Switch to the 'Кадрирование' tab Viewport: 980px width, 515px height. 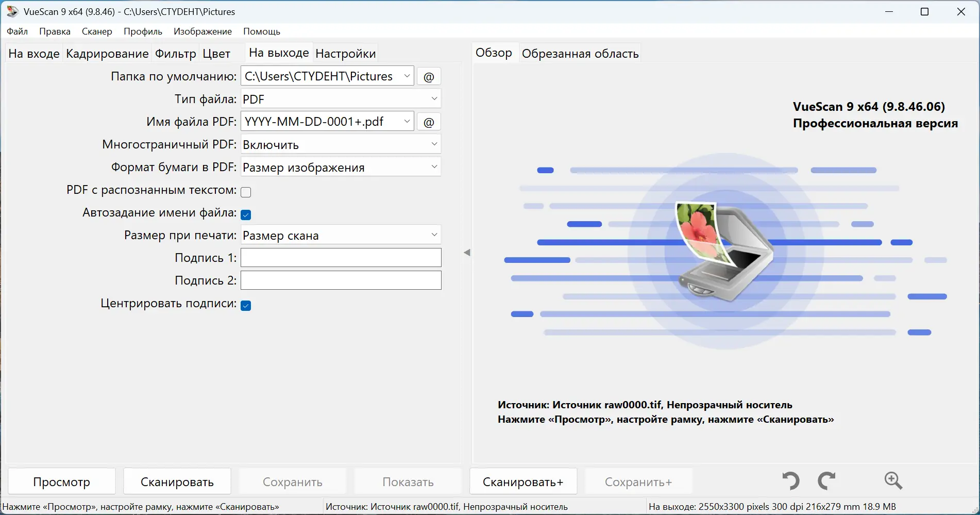[x=107, y=54]
